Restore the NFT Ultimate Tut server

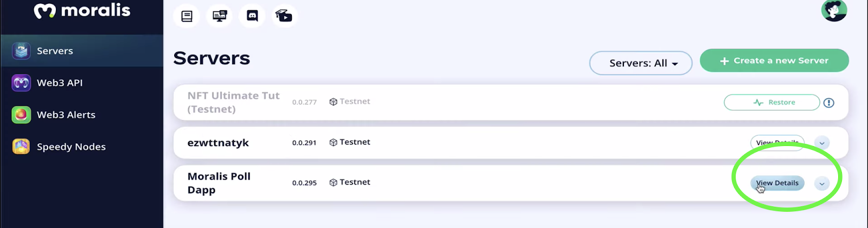(x=771, y=103)
